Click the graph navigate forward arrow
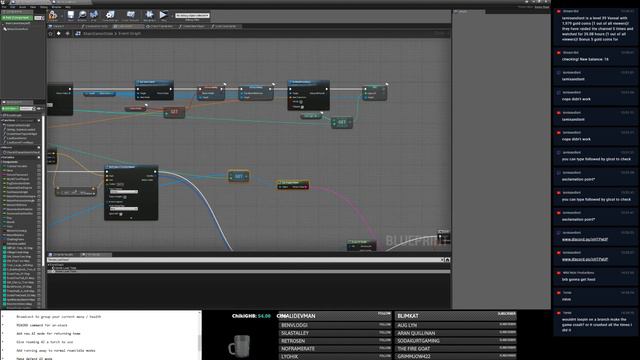The height and width of the screenshot is (360, 640). point(67,33)
